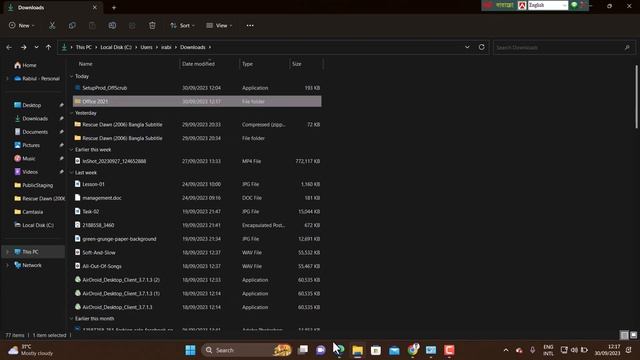Click the Rename icon in toolbar
The width and height of the screenshot is (640, 360).
click(112, 25)
